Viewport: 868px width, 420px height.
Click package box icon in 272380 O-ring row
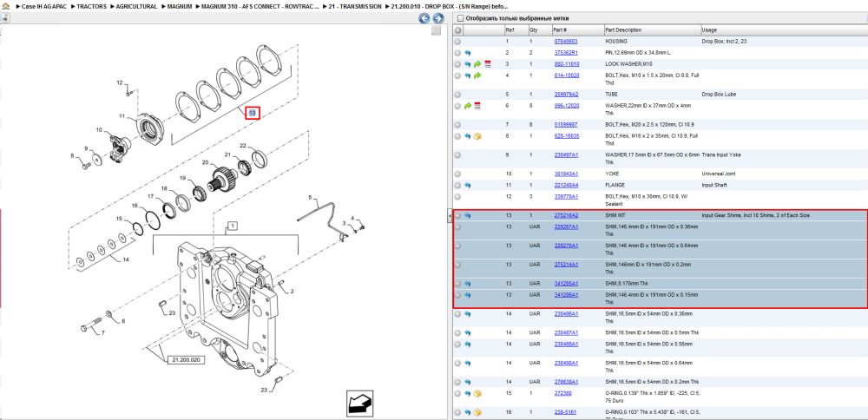477,393
